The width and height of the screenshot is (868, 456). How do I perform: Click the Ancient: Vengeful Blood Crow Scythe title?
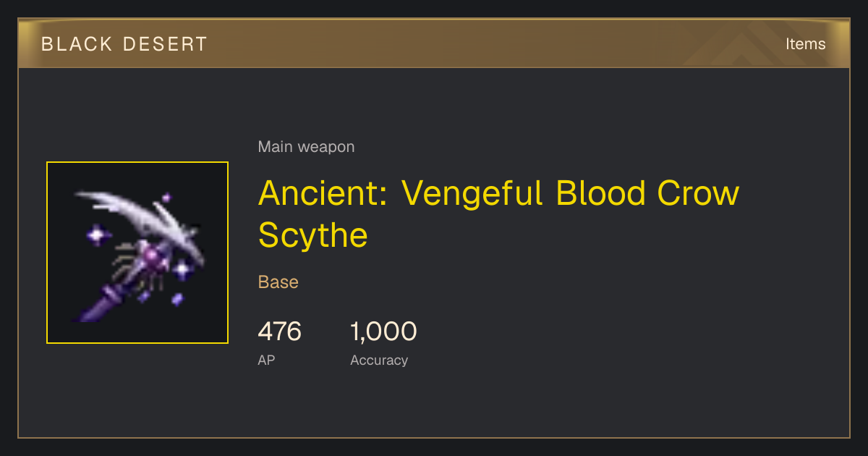coord(499,214)
